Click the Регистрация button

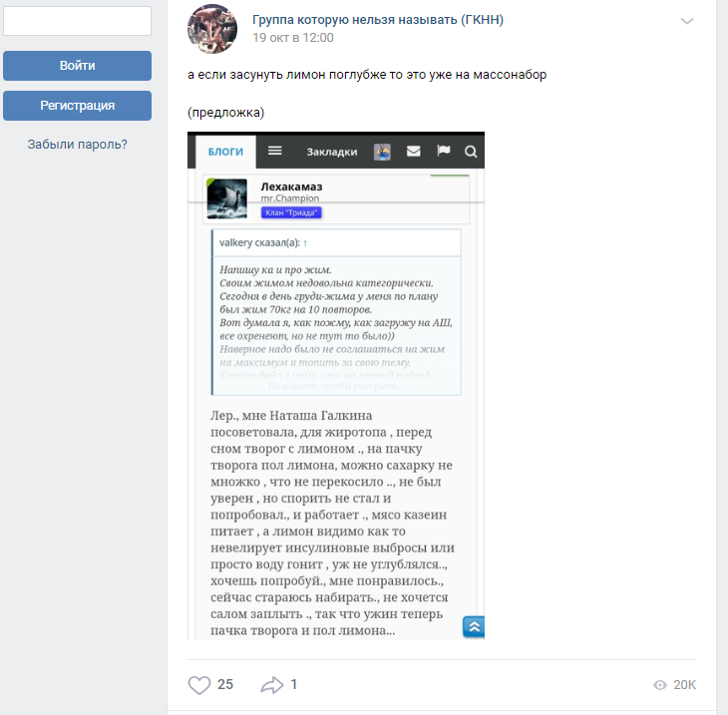tap(77, 106)
